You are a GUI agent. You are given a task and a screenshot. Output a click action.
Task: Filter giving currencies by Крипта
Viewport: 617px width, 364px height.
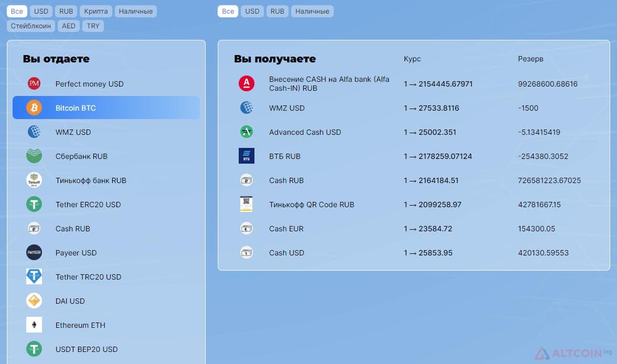(96, 11)
